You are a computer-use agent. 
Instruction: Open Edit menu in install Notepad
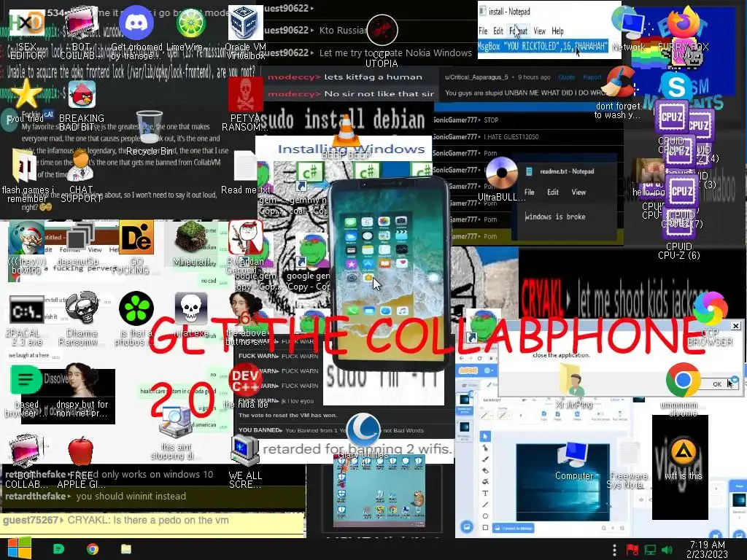498,31
